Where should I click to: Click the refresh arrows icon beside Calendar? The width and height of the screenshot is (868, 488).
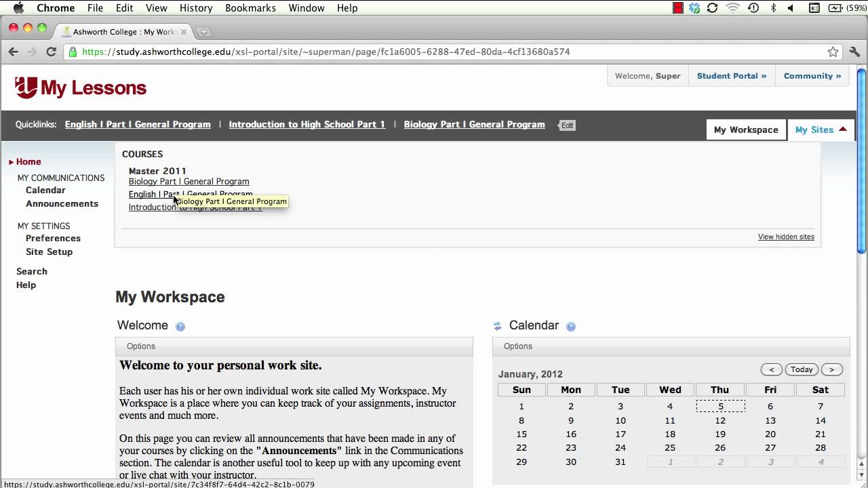497,326
